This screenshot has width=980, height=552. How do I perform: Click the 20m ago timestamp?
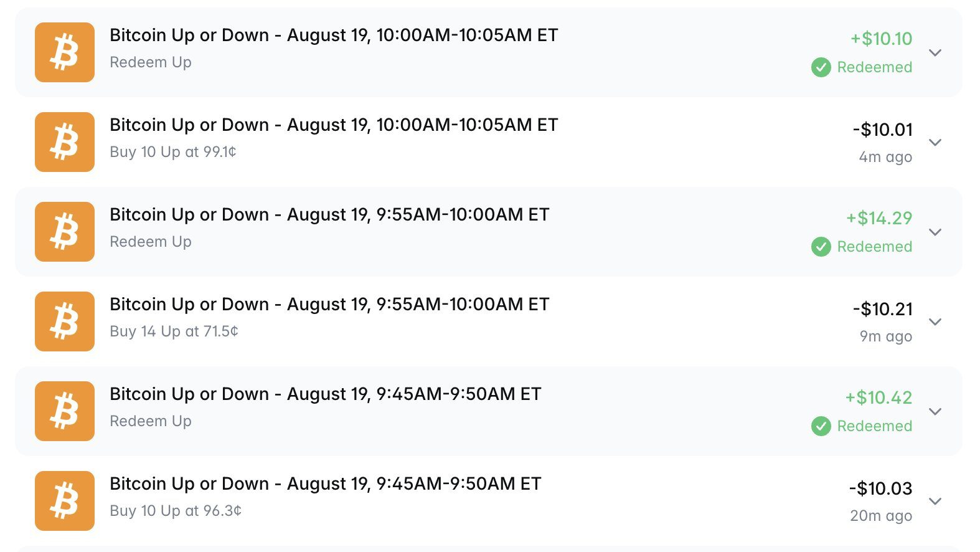pos(881,516)
